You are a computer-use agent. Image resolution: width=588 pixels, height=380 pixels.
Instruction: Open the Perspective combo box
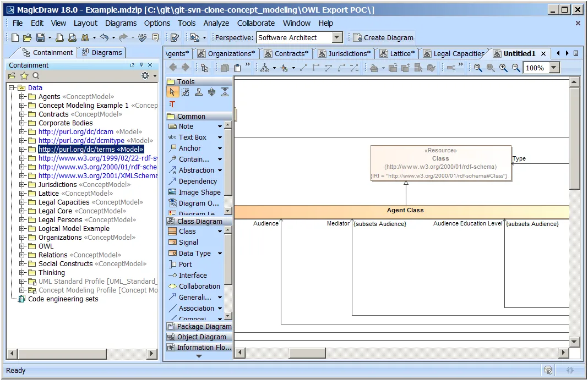[337, 37]
